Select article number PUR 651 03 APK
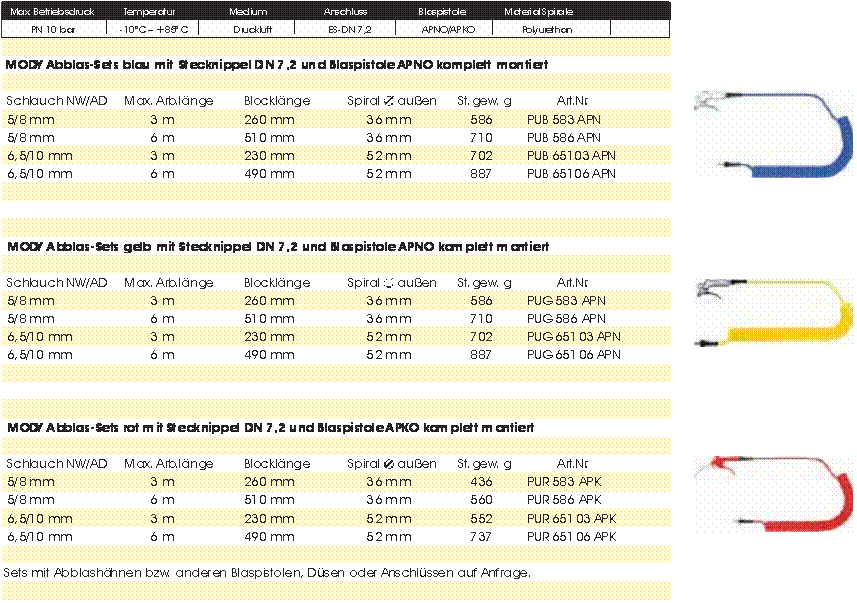This screenshot has height=603, width=857. point(572,519)
